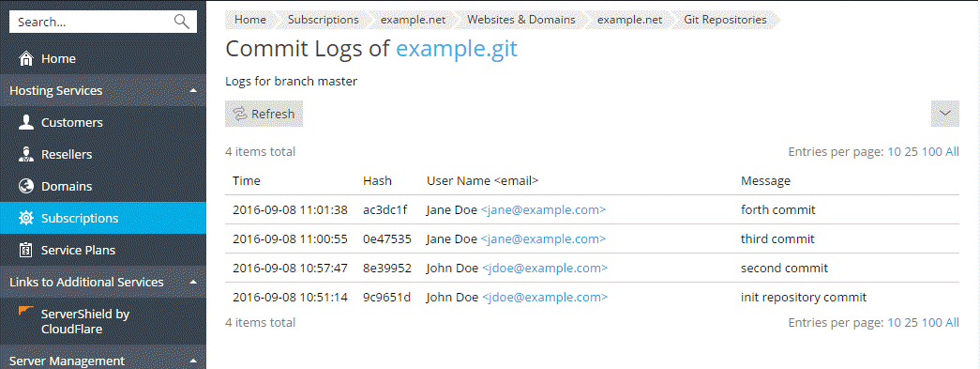Click the Home house icon in sidebar
Image resolution: width=980 pixels, height=369 pixels.
(26, 59)
